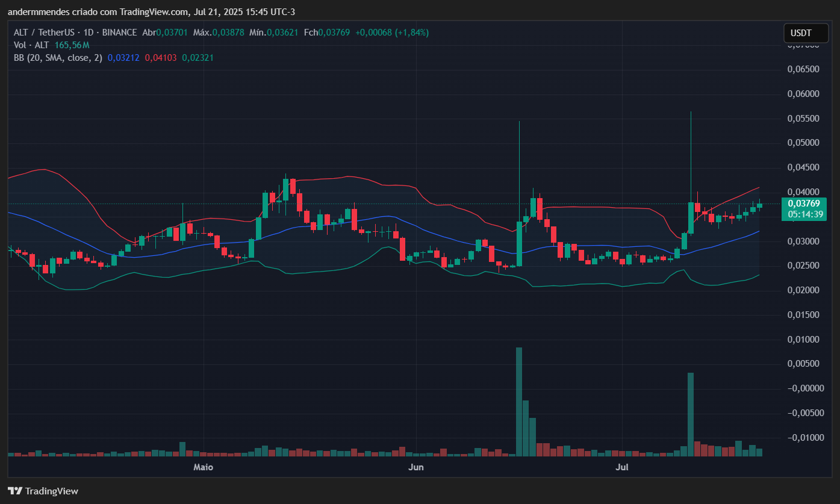The height and width of the screenshot is (504, 840).
Task: Click the change value +0,00068 (+1,84%)
Action: pos(392,33)
